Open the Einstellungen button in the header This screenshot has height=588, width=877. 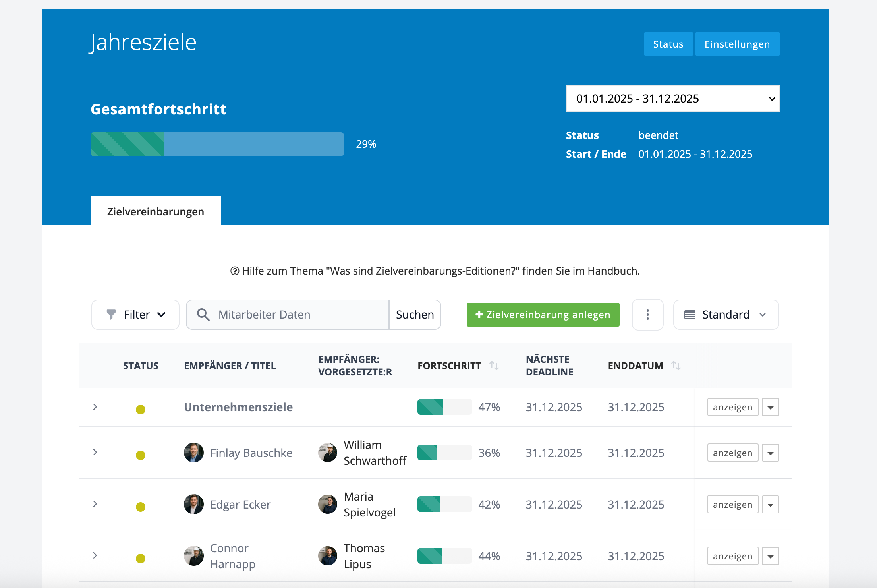coord(737,44)
